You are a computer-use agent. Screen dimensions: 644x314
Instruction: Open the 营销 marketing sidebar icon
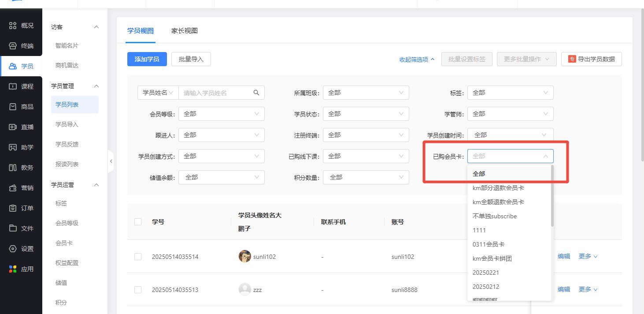pyautogui.click(x=13, y=188)
